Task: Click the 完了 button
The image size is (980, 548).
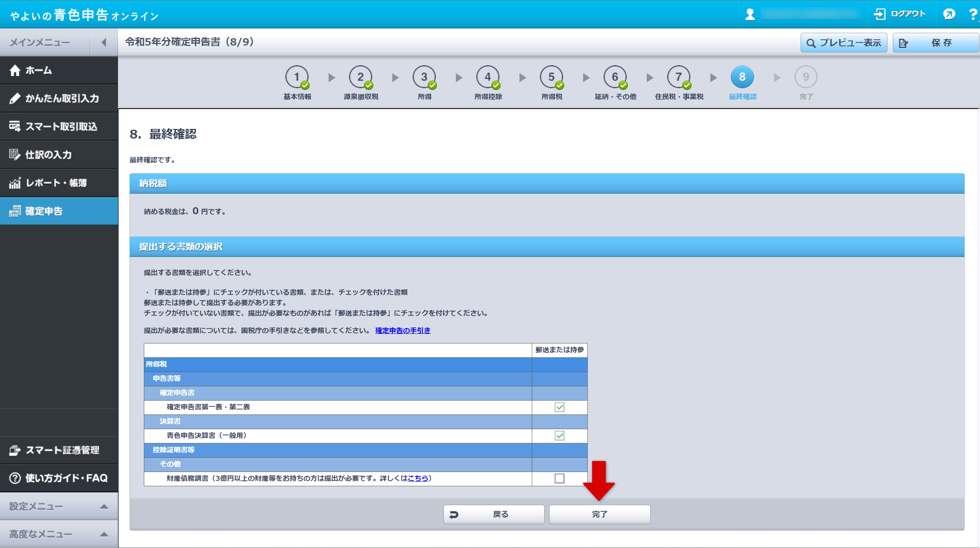Action: tap(599, 514)
